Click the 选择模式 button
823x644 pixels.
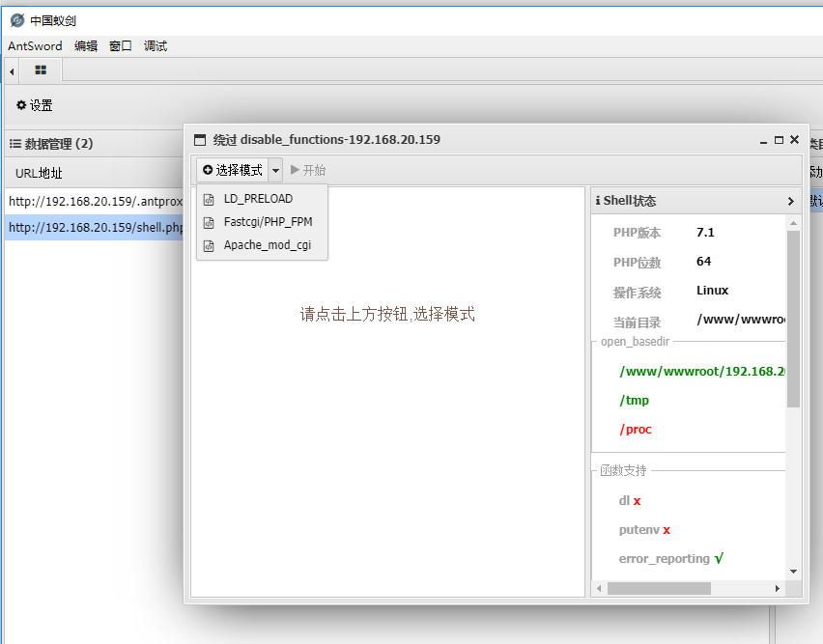233,170
